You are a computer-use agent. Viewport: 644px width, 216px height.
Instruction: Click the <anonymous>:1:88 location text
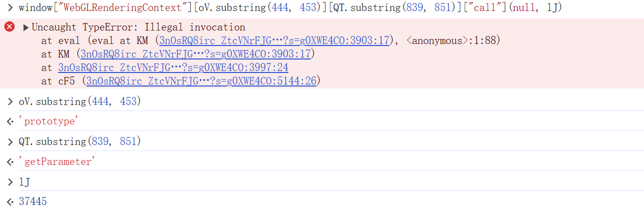pos(453,40)
